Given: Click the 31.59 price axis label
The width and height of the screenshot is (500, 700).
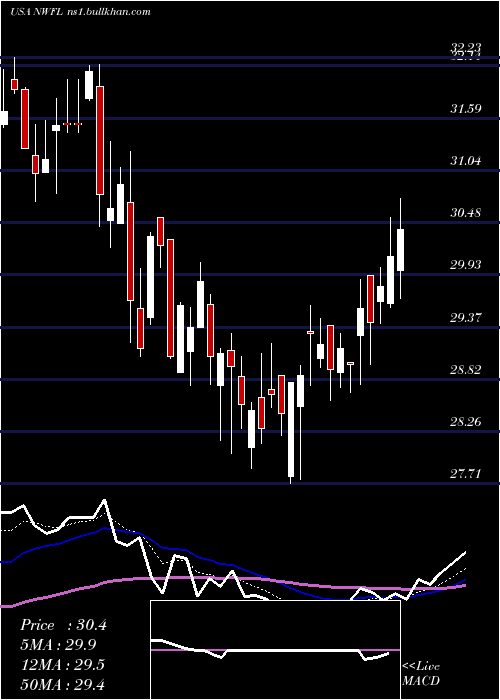Looking at the screenshot, I should (466, 108).
